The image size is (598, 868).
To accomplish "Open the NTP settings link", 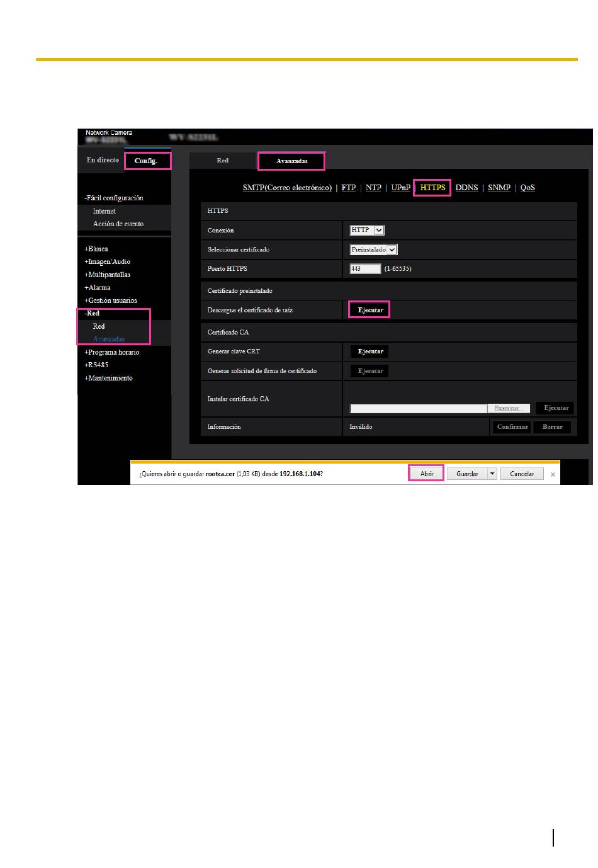I will point(373,188).
